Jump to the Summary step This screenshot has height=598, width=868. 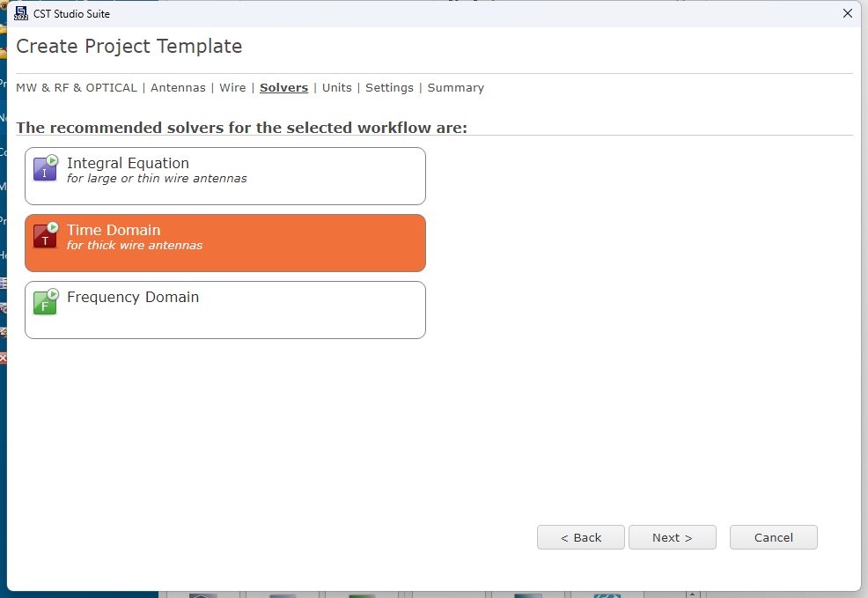pos(456,87)
